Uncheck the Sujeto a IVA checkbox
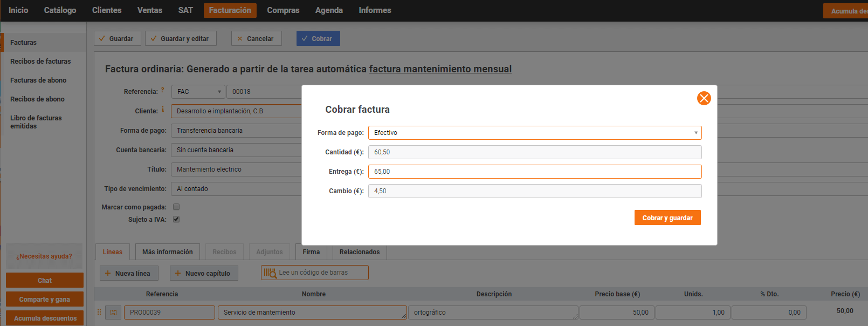The width and height of the screenshot is (868, 326). (176, 219)
